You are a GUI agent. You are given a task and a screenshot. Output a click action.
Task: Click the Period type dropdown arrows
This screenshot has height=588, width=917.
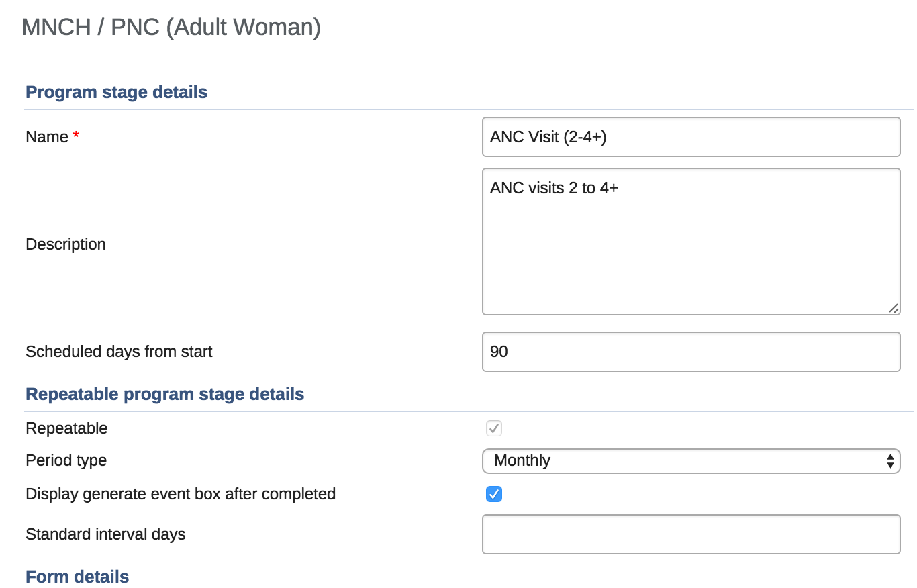tap(890, 460)
